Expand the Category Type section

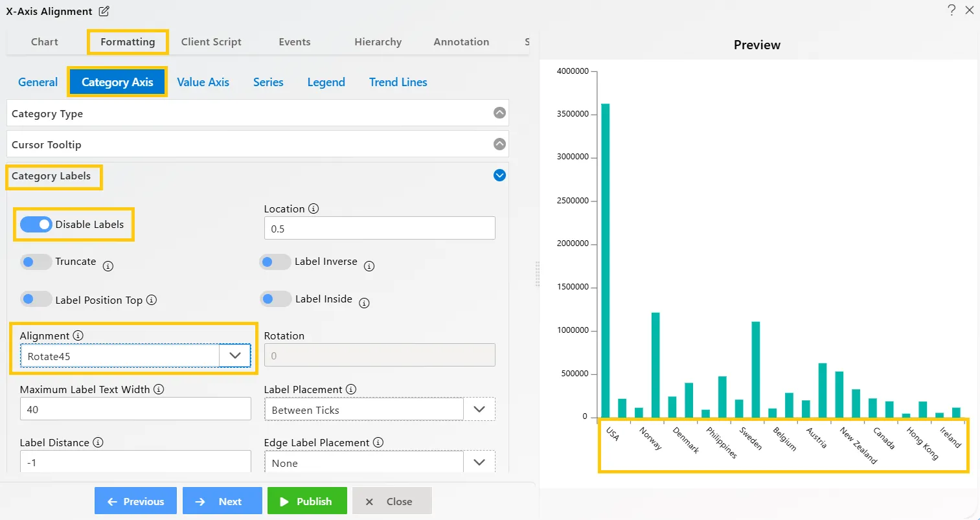pos(499,113)
